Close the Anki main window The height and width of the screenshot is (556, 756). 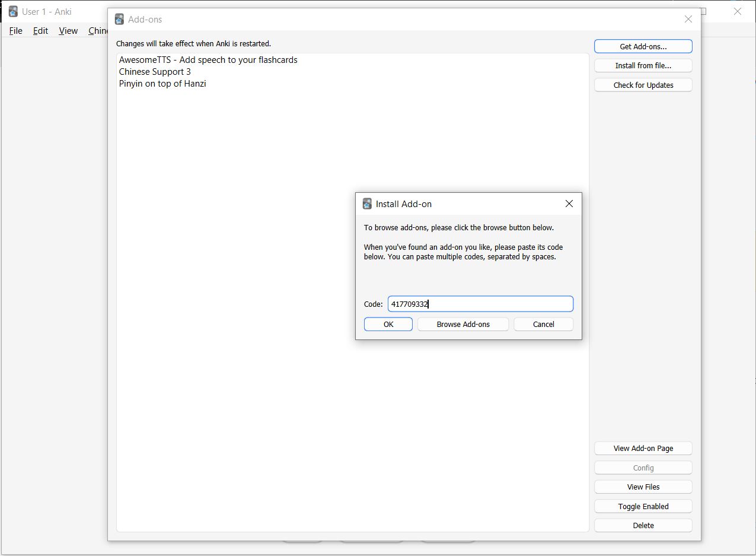click(x=738, y=11)
